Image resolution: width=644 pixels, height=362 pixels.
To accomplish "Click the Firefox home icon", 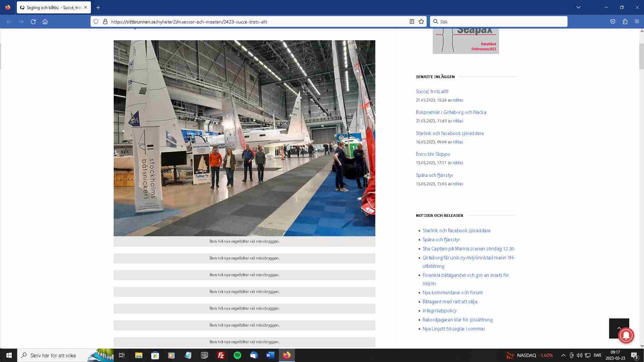I will 45,22.
